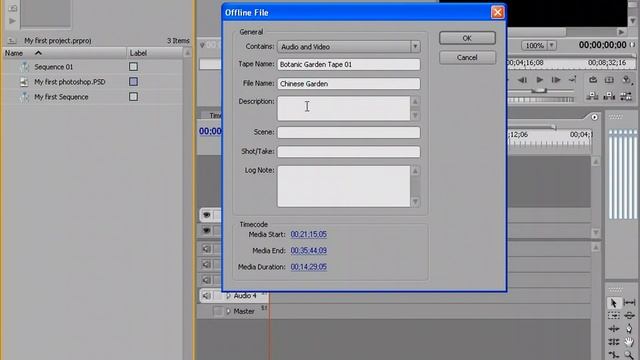Click the My first photoshop.PSD file icon
Image resolution: width=640 pixels, height=360 pixels.
tap(24, 82)
